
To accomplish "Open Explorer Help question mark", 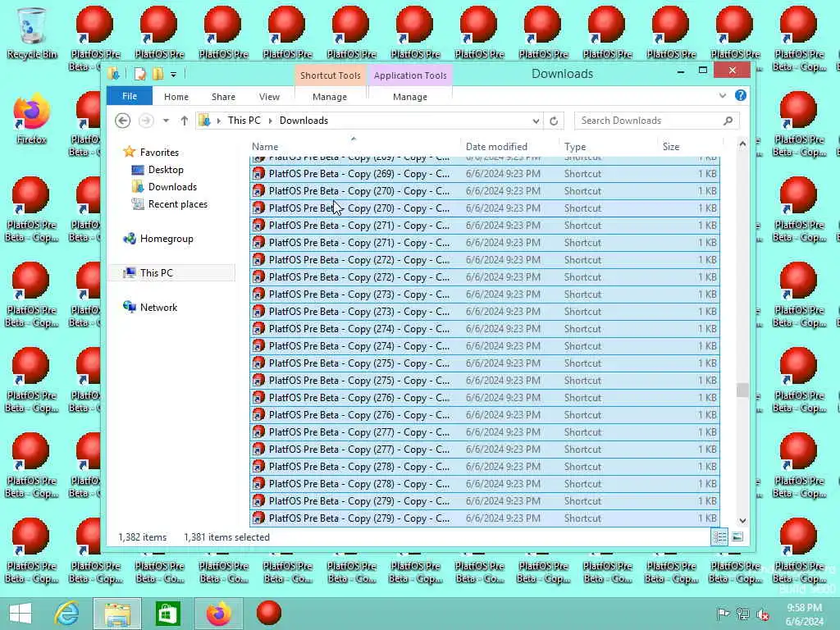I will click(741, 95).
